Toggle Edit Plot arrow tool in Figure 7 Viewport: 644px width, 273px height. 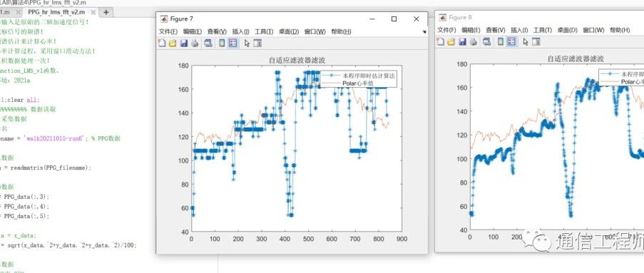click(247, 43)
